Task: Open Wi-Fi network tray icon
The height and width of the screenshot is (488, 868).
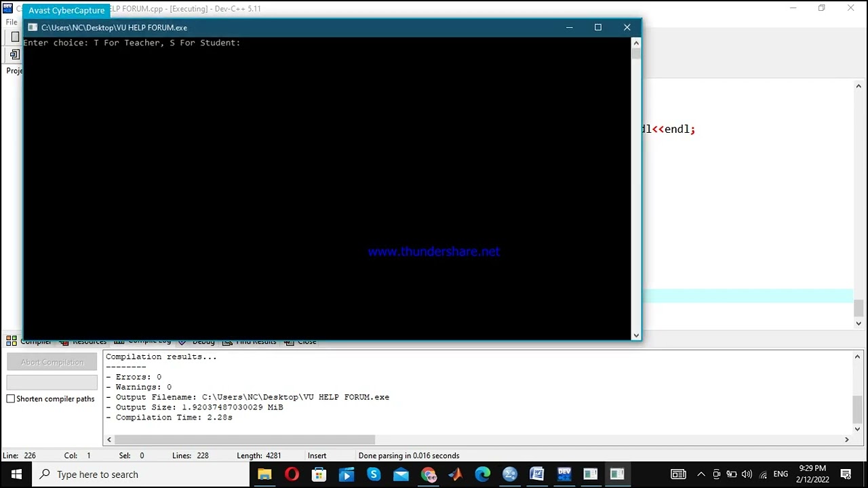Action: point(763,474)
